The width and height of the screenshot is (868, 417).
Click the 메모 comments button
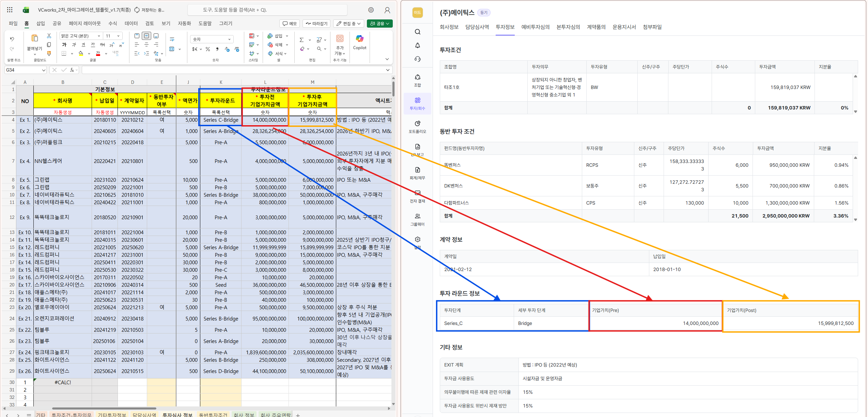(x=290, y=24)
